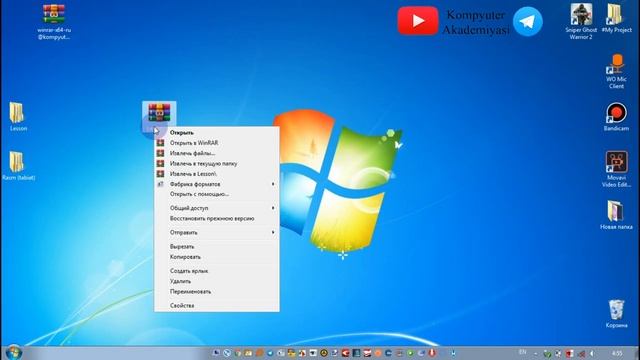The image size is (640, 360).
Task: Choose Открыть с помощью... menu entry
Action: click(x=217, y=194)
